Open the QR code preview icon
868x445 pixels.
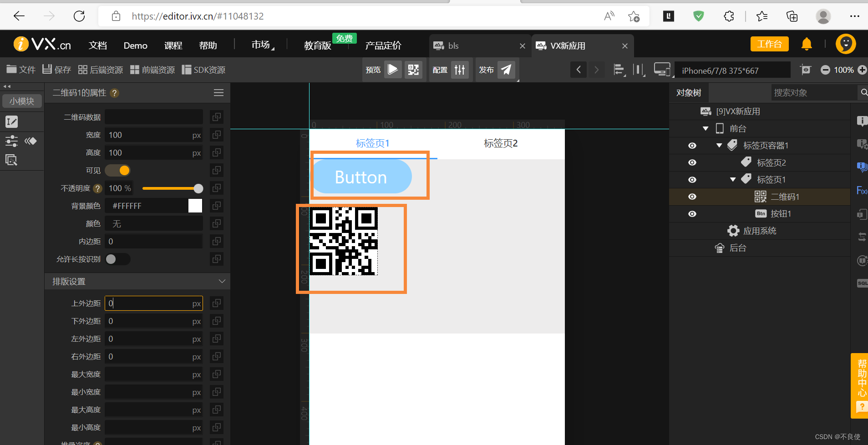coord(413,70)
